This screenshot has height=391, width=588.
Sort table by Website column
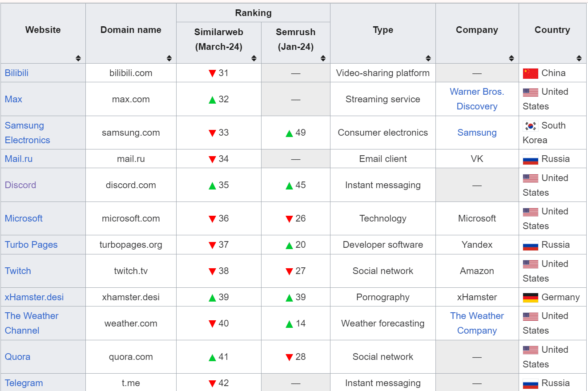point(78,58)
